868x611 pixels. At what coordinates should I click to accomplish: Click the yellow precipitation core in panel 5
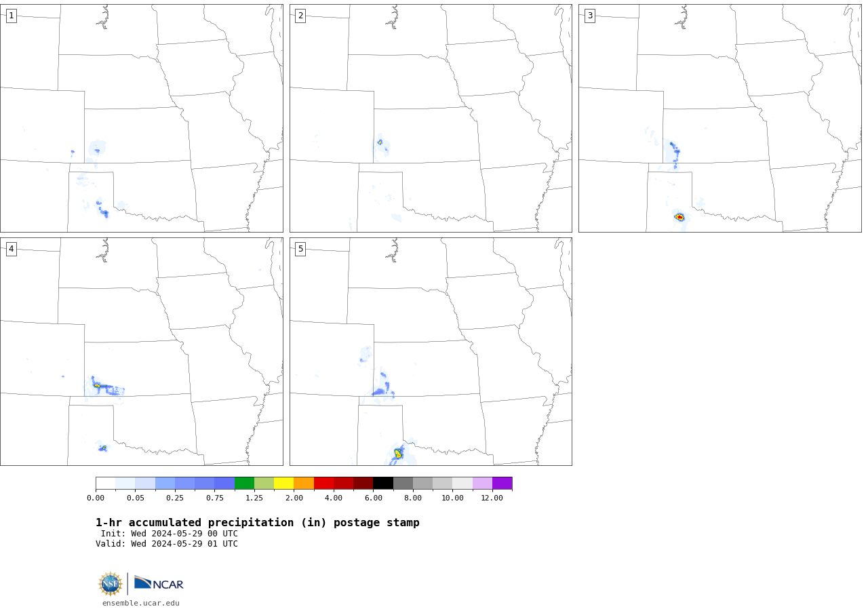(398, 454)
